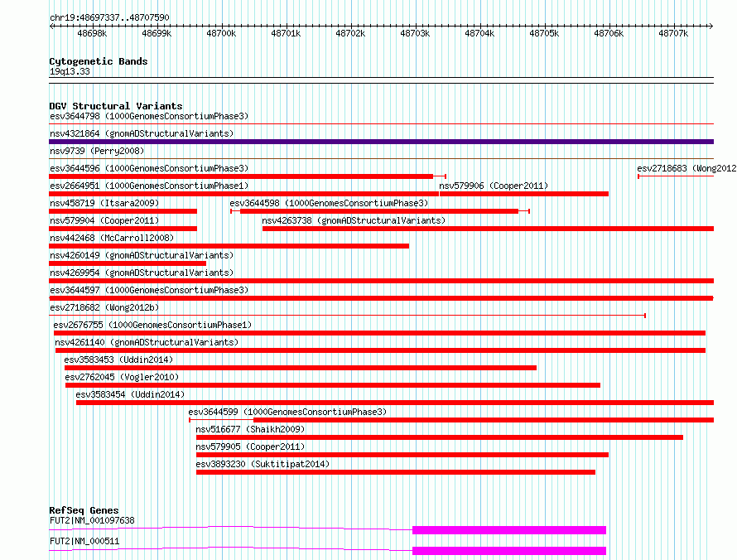Click the esv2664951 1000GenomesConsortiumPhase1 label
The height and width of the screenshot is (560, 737).
pyautogui.click(x=149, y=186)
